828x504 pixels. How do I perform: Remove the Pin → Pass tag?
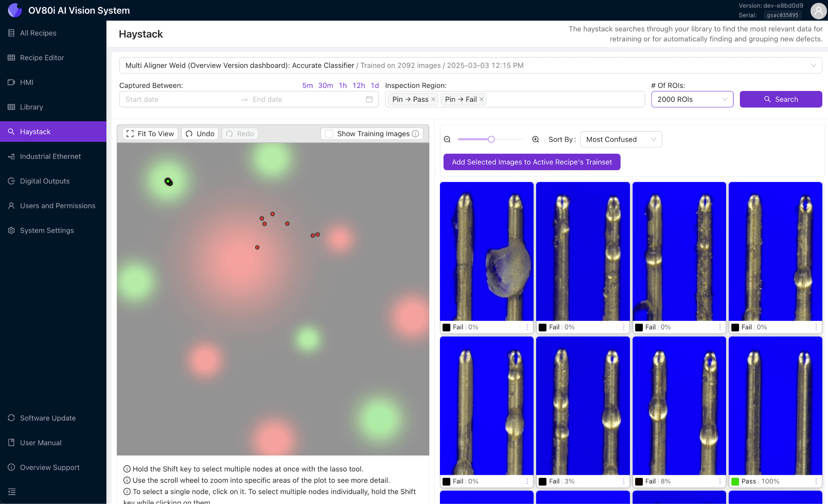pos(433,99)
